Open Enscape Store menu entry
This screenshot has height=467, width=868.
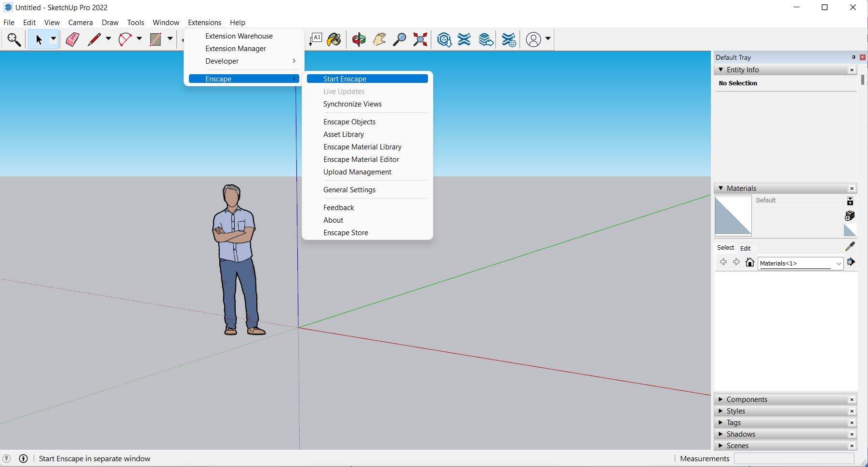click(367, 233)
